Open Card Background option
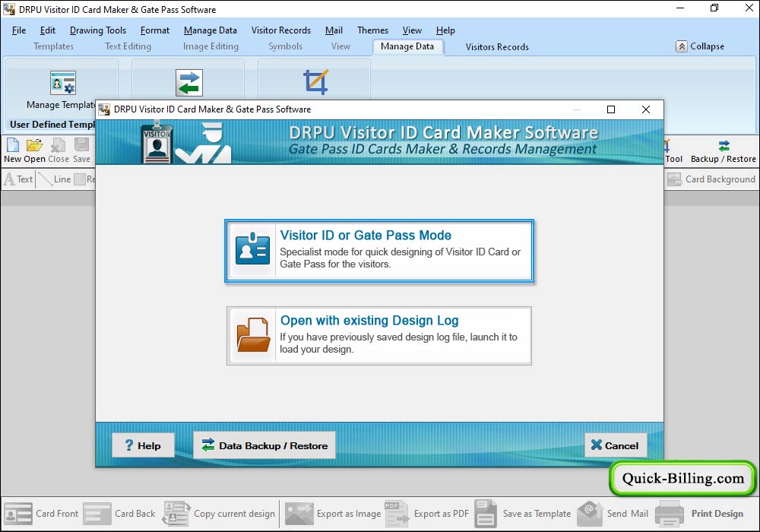The image size is (760, 532). (x=711, y=179)
